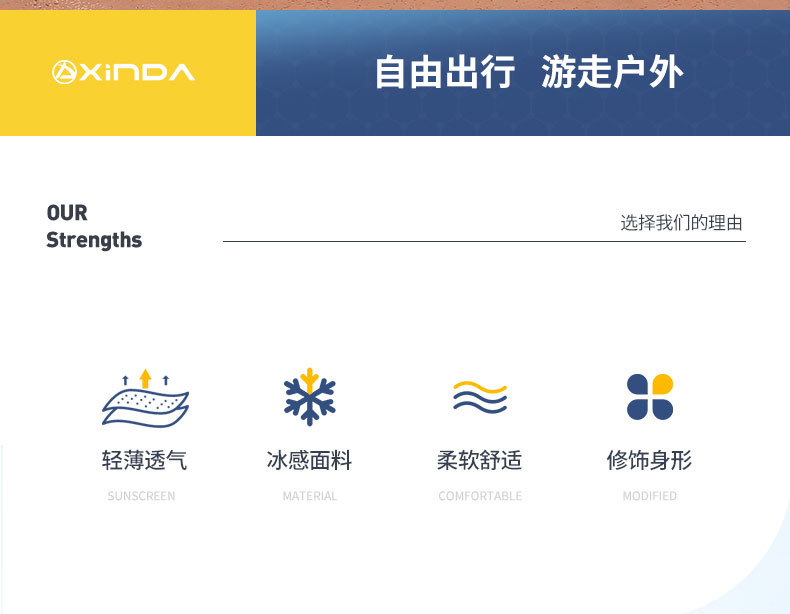Click the XINDA wordmark text
The height and width of the screenshot is (614, 790).
[x=137, y=72]
